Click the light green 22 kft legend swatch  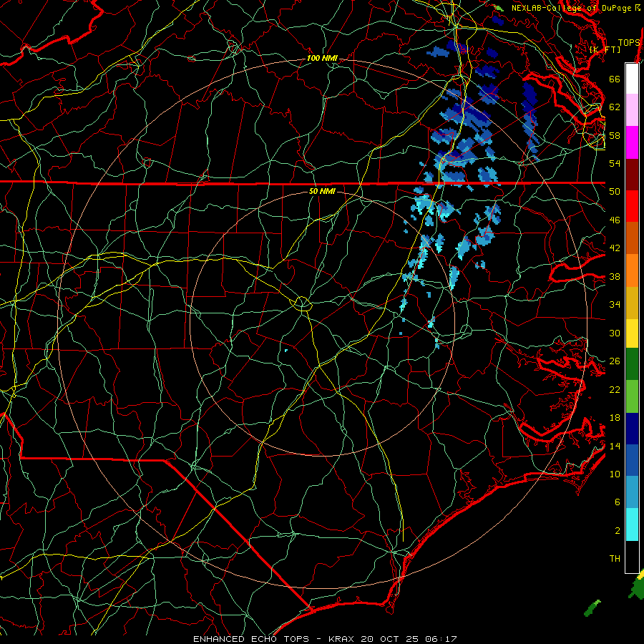coord(632,396)
